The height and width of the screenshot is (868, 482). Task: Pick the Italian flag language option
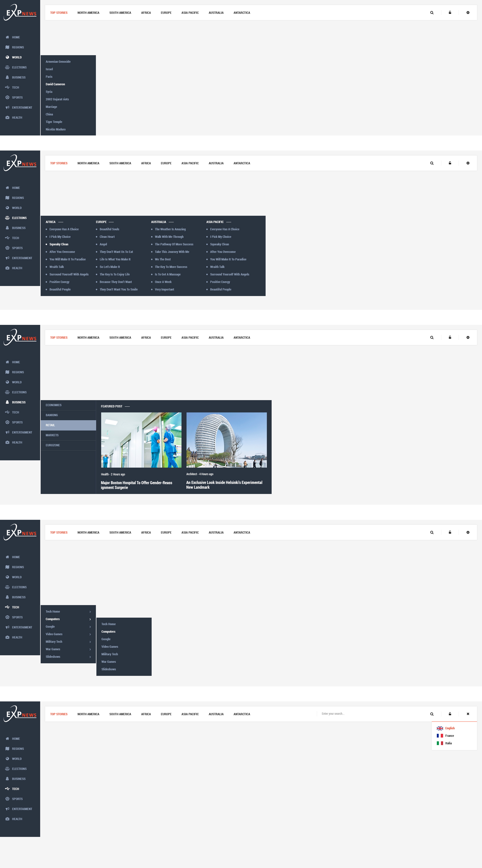440,743
